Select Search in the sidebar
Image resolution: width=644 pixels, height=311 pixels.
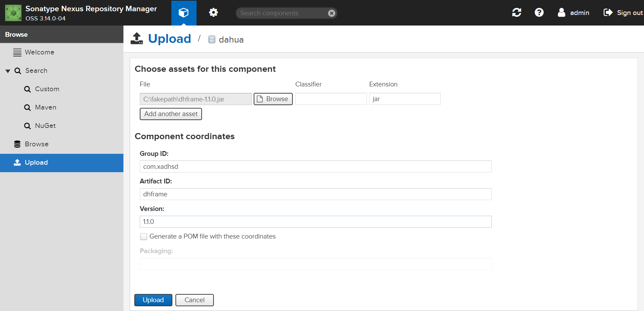[x=62, y=71]
